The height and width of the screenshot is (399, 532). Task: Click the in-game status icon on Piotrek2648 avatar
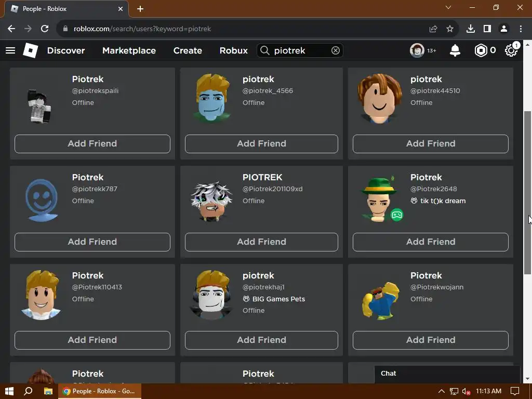[396, 215]
